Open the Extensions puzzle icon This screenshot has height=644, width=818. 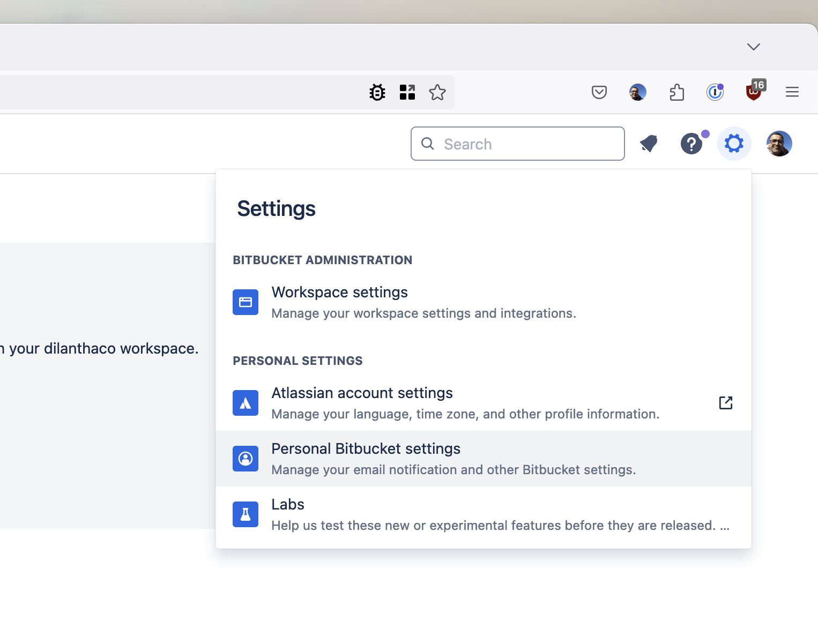coord(676,92)
